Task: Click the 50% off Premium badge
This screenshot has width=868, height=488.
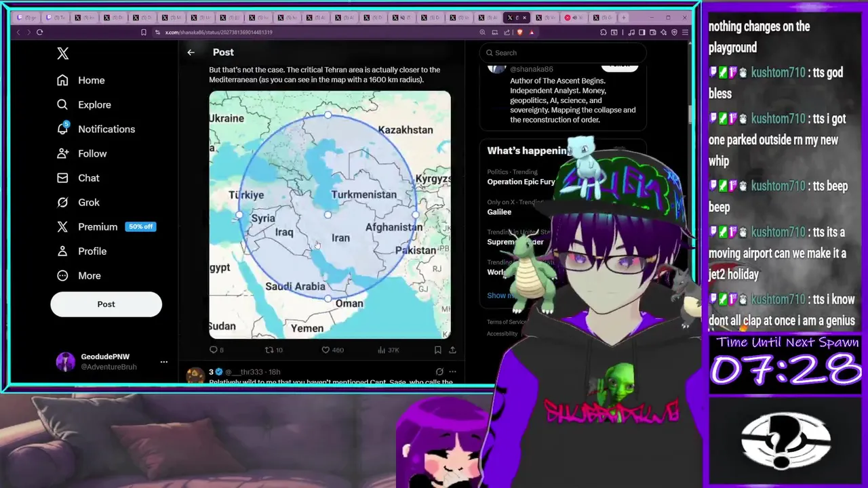Action: [140, 226]
